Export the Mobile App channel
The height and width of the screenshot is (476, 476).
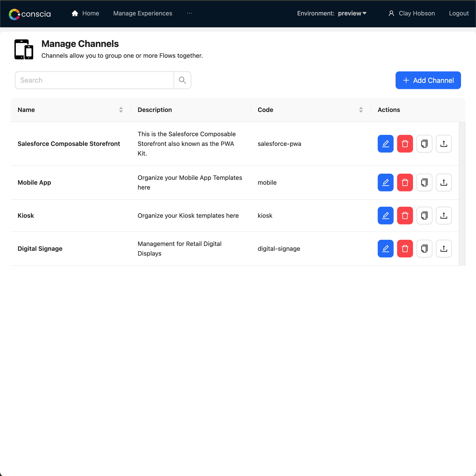tap(444, 182)
